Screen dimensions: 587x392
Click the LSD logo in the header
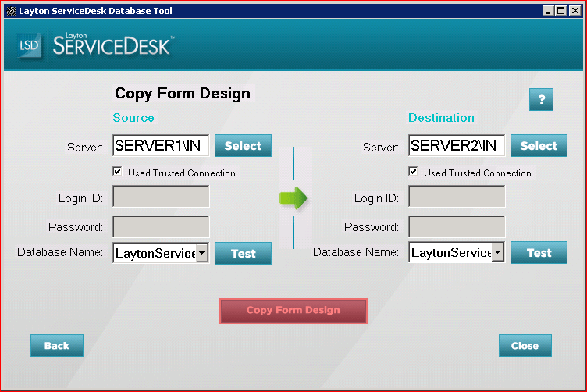(29, 45)
